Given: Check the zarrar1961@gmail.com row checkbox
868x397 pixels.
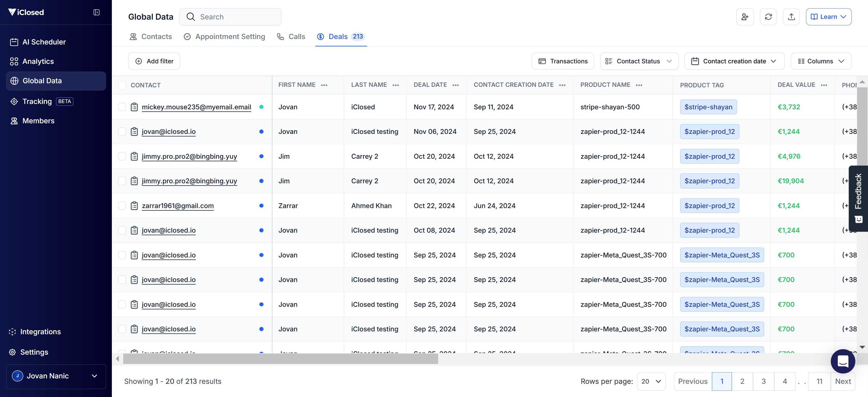Looking at the screenshot, I should [122, 205].
